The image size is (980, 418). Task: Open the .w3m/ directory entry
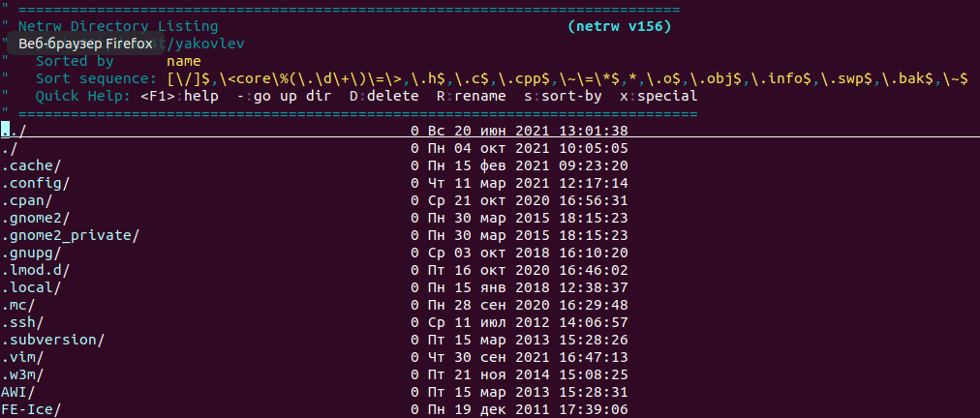click(x=22, y=374)
